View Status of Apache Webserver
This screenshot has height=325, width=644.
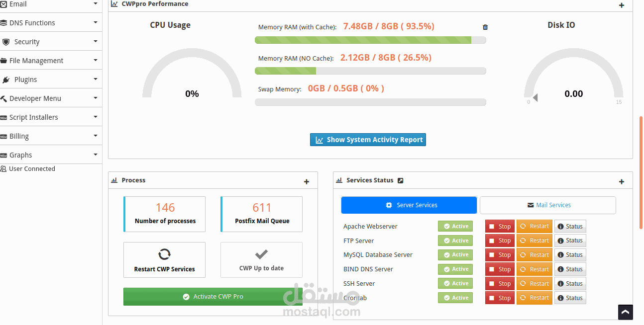point(570,226)
